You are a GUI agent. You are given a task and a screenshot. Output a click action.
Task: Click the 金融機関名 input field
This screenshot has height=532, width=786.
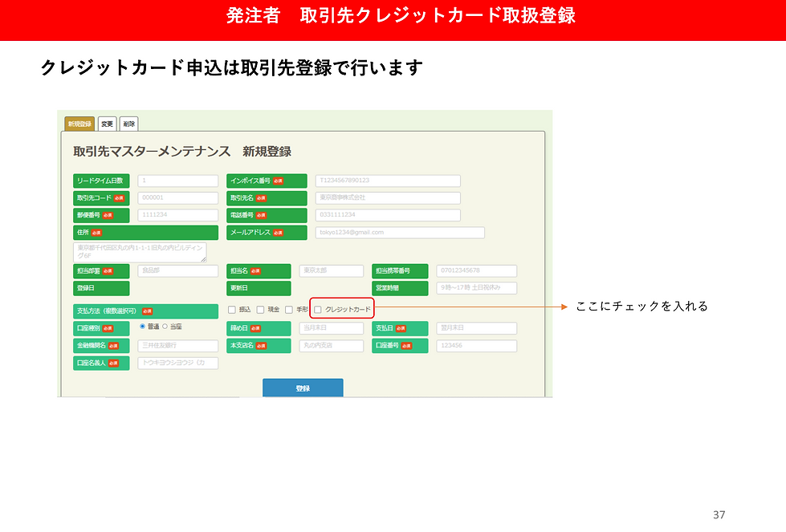178,346
